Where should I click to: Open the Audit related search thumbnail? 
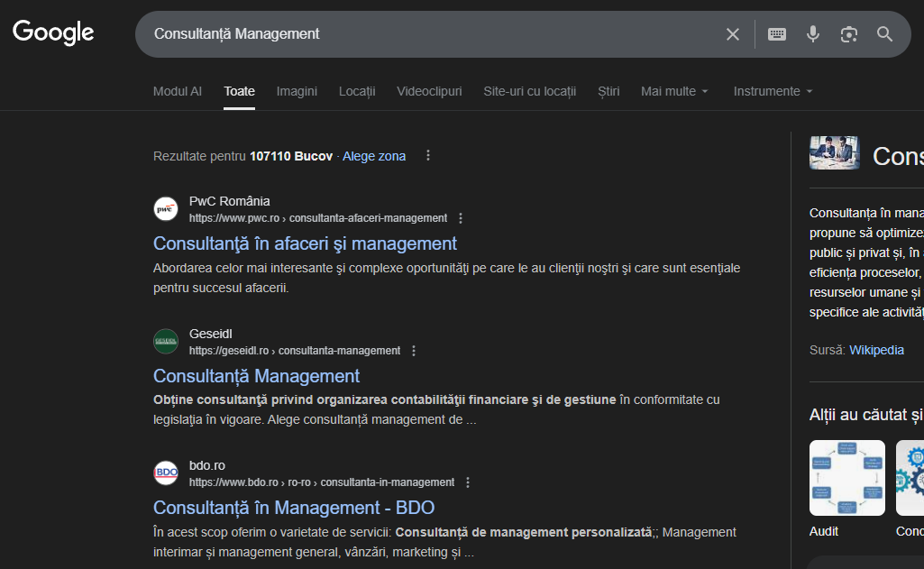(846, 478)
